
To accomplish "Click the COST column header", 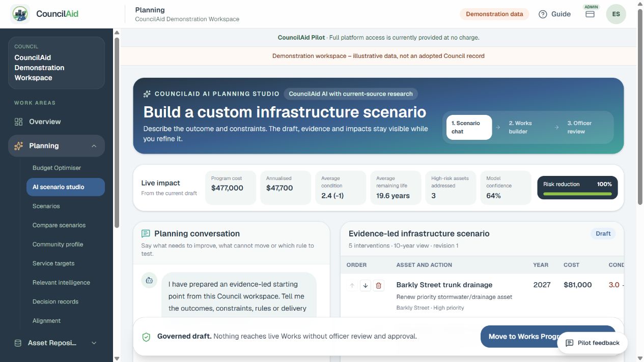I will pyautogui.click(x=571, y=265).
